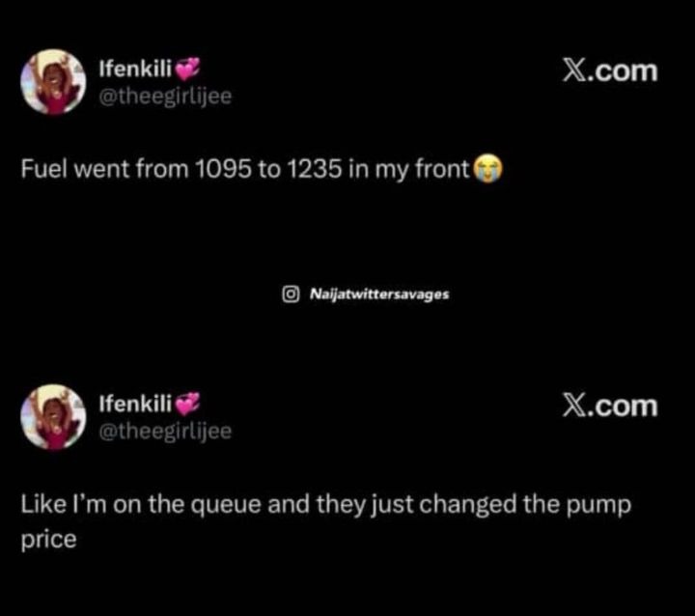
Task: Click the number 1095 in the first tweet
Action: click(221, 172)
